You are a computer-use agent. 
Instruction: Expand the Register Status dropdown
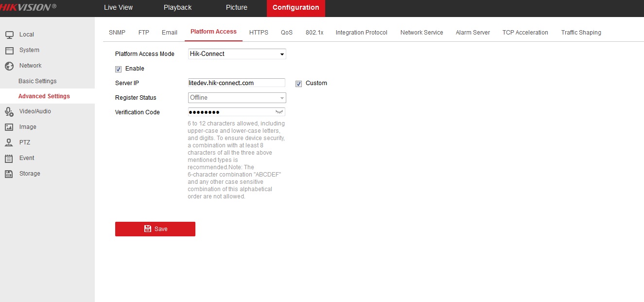[237, 98]
